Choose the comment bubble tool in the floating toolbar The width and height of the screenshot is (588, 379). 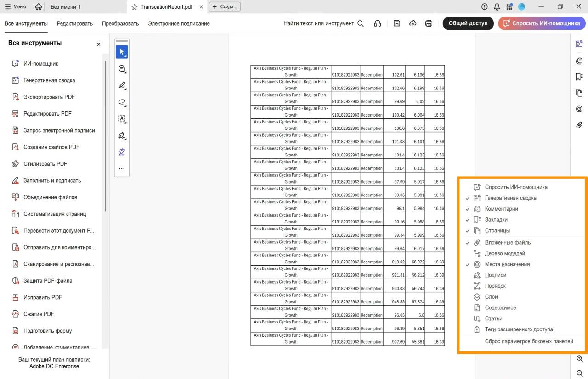coord(122,69)
